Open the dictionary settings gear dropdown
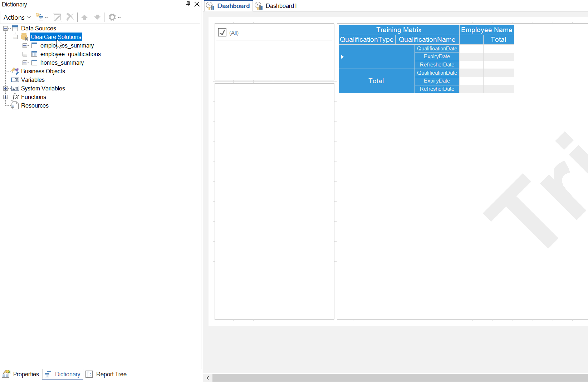This screenshot has width=588, height=382. coord(115,17)
